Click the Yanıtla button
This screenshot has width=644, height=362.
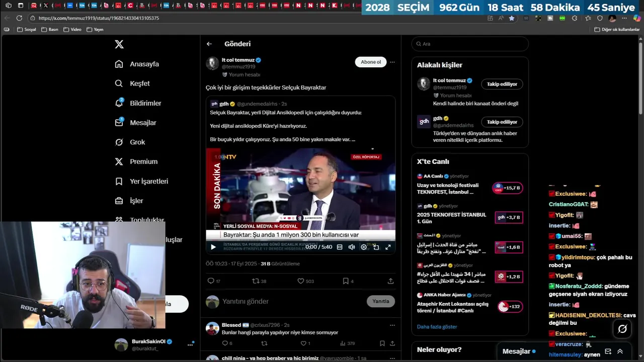pos(381,301)
